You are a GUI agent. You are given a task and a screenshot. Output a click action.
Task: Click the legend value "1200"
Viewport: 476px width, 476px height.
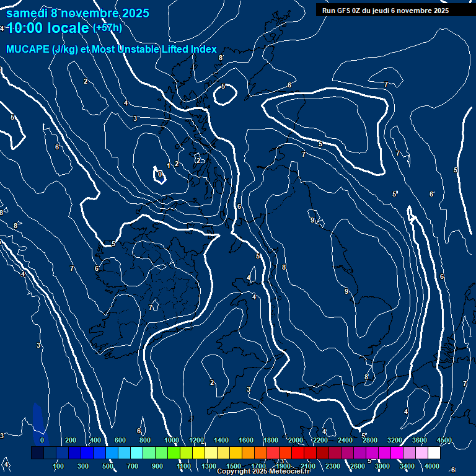coord(196,440)
